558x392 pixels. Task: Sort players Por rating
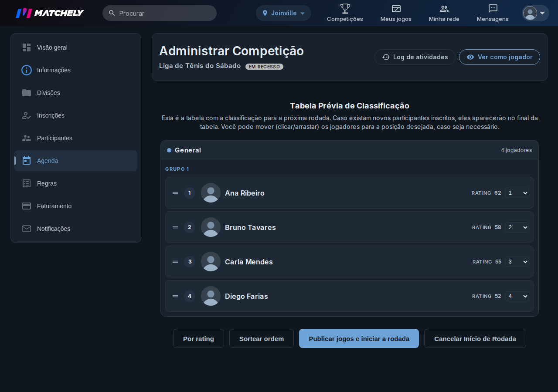[198, 338]
